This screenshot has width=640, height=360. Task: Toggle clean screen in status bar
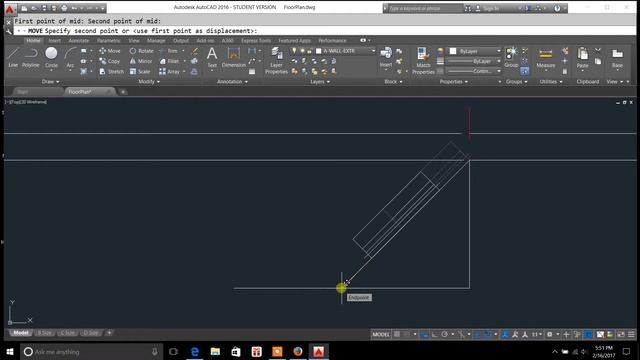621,334
